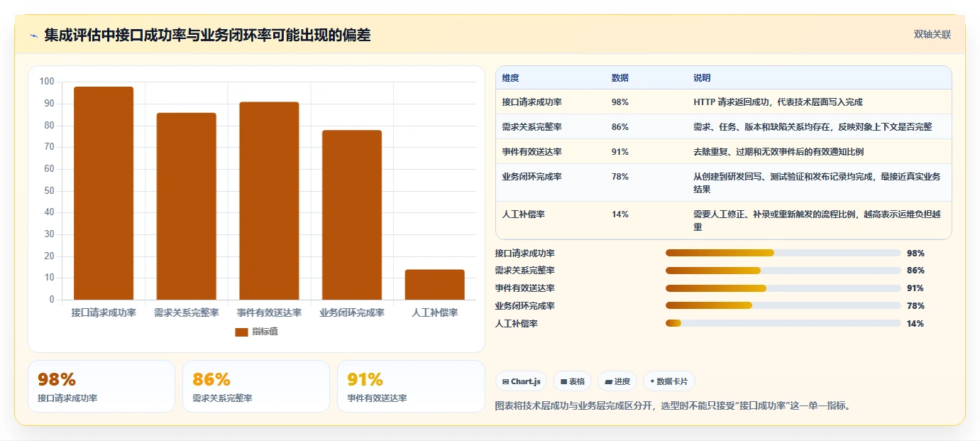Click the 双轴关联 label in header
980x441 pixels.
pos(932,35)
